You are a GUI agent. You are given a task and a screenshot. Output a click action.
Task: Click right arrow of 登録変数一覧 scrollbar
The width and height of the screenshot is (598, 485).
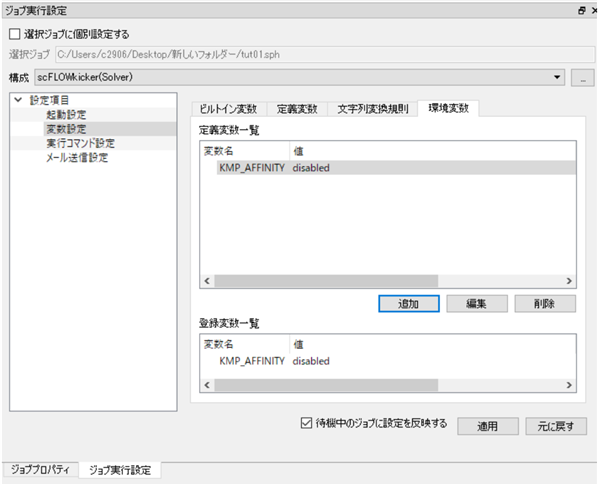click(569, 385)
